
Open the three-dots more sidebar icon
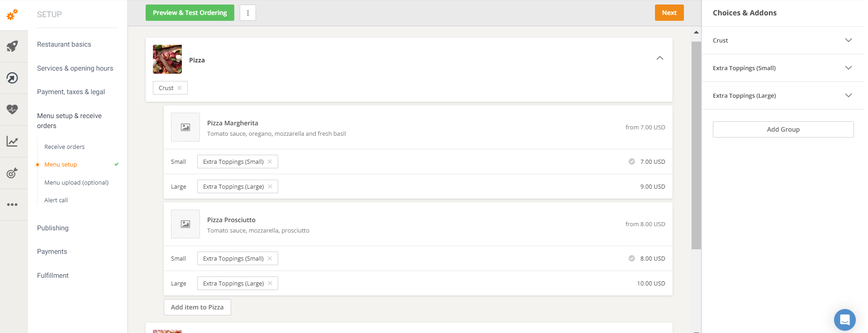point(12,205)
